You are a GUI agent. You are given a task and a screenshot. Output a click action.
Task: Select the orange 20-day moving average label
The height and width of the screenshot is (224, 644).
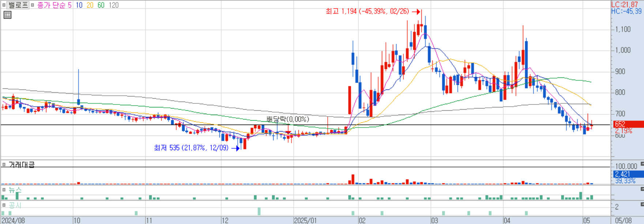tap(90, 5)
